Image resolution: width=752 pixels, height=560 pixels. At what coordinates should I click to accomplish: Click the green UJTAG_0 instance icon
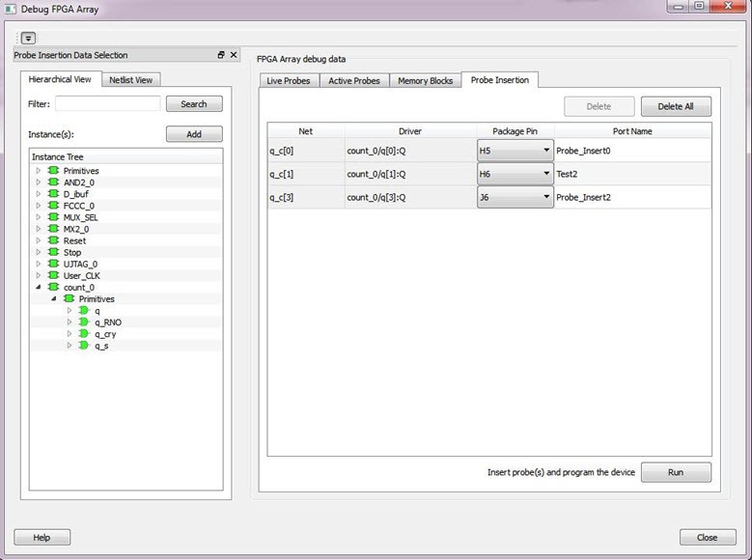53,264
